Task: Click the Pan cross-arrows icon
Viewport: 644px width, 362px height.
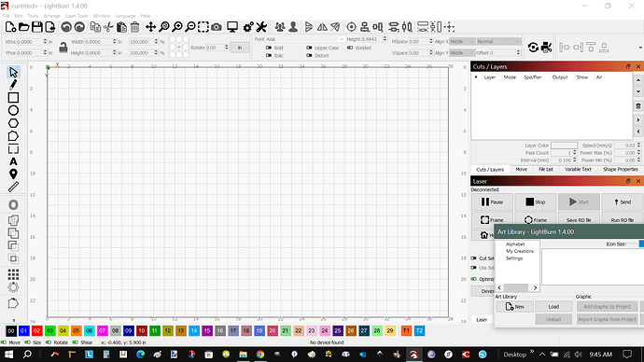Action: point(150,27)
